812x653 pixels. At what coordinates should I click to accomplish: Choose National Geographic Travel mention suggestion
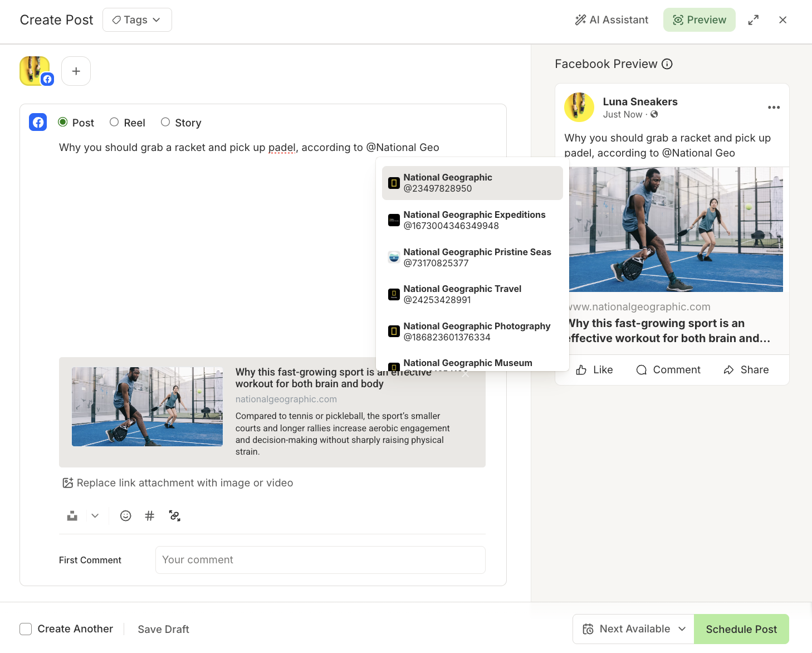pyautogui.click(x=472, y=294)
